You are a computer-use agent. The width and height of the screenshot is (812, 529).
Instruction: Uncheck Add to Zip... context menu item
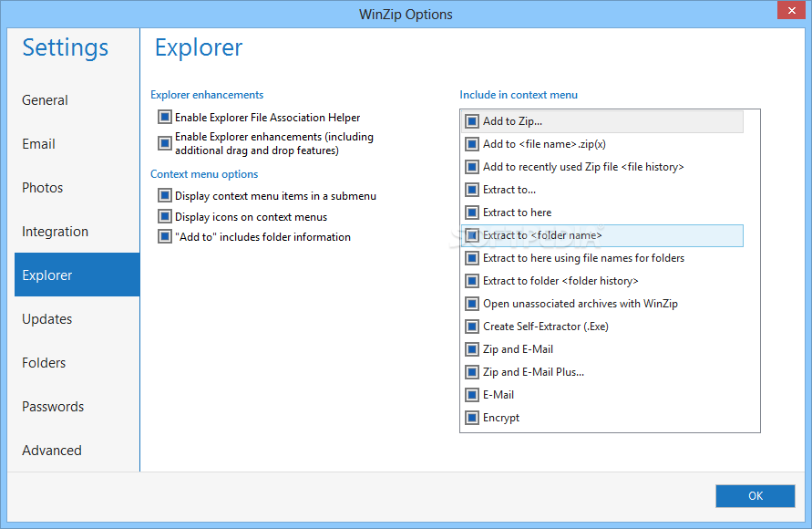472,121
